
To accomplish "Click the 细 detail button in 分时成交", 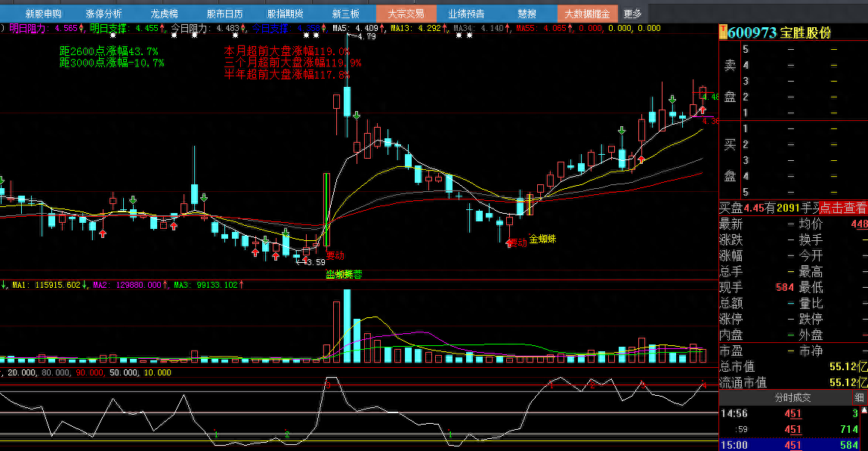I will click(860, 398).
